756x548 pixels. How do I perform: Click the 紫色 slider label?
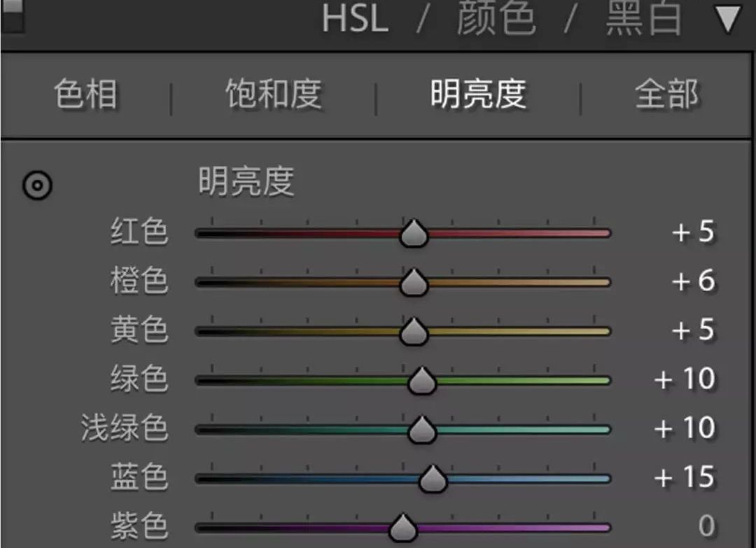coord(139,526)
